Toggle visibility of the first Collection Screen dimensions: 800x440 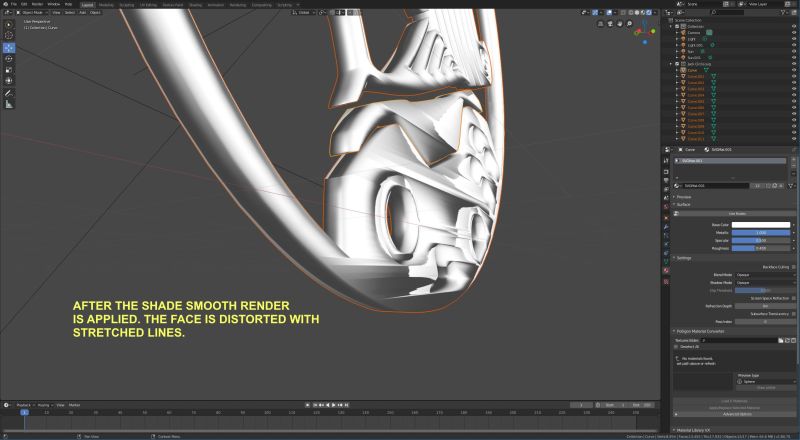[794, 27]
